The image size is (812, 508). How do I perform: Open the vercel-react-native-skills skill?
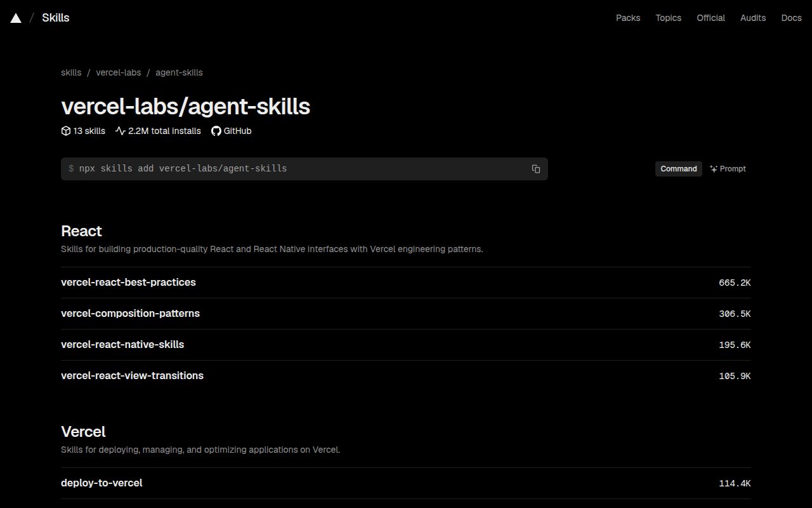[x=406, y=345]
